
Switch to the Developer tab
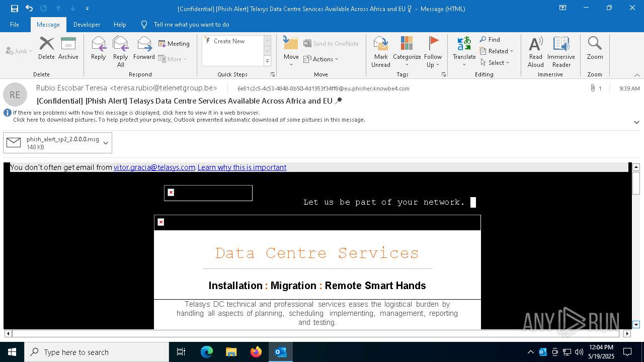87,24
